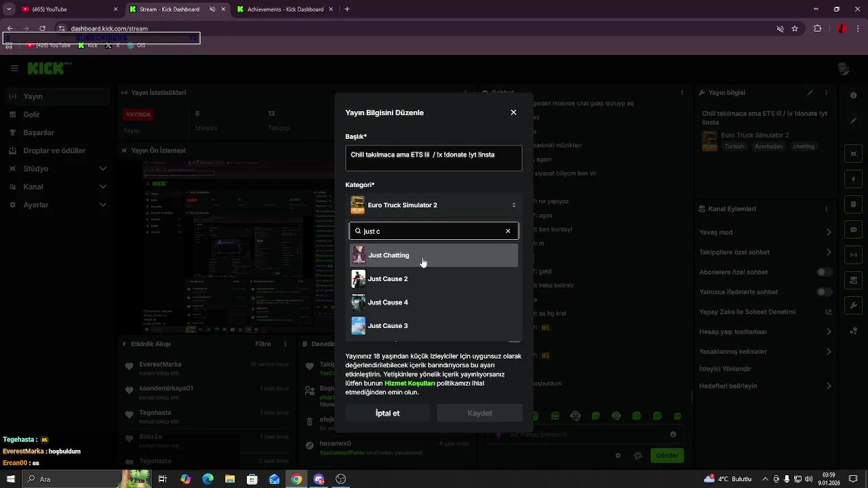Click the user profile avatar
Image resolution: width=868 pixels, height=488 pixels.
(844, 68)
